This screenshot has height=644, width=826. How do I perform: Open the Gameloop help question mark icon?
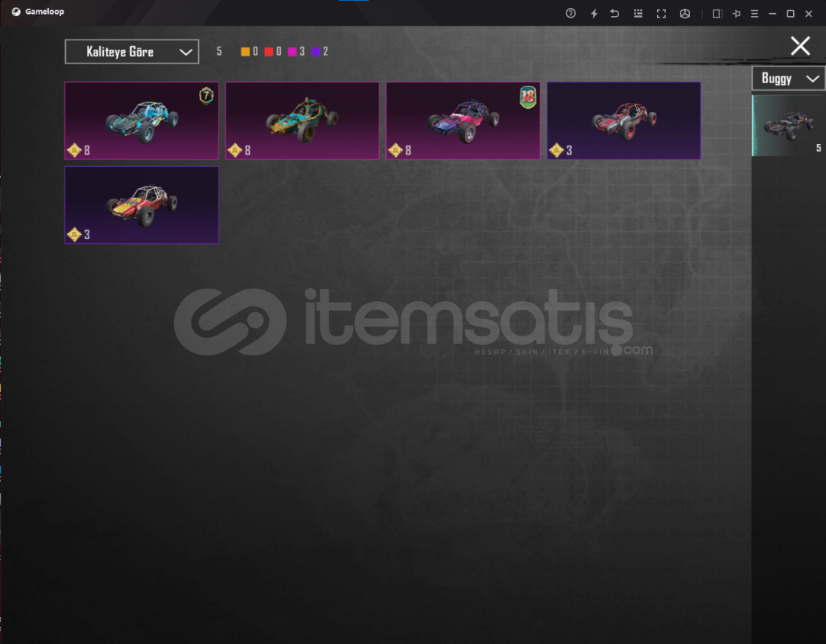point(570,13)
